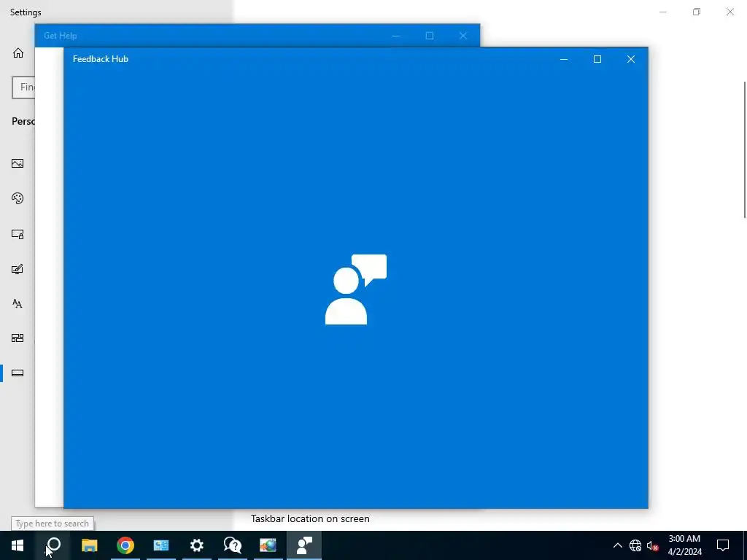Open the Action Center notifications icon

tap(723, 545)
